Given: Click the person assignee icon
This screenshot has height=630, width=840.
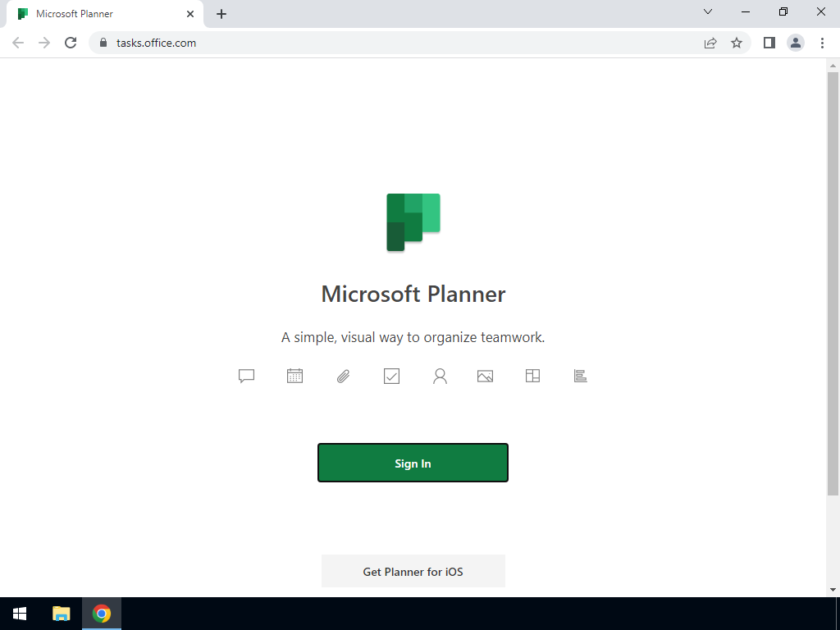Looking at the screenshot, I should click(x=440, y=376).
